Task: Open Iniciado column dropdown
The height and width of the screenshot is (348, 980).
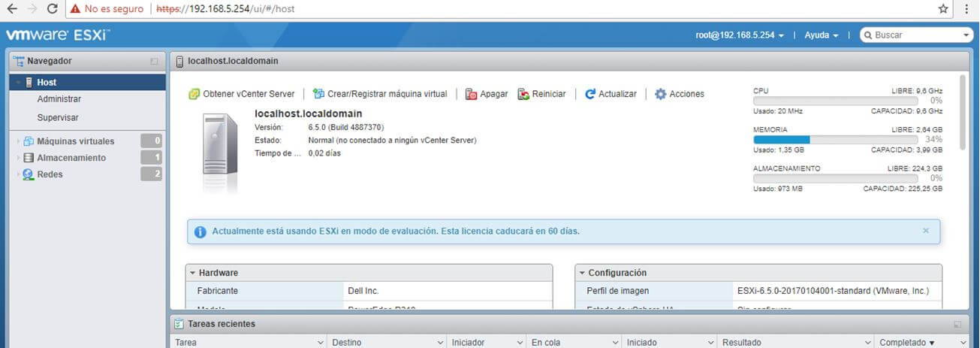Action: [x=711, y=343]
